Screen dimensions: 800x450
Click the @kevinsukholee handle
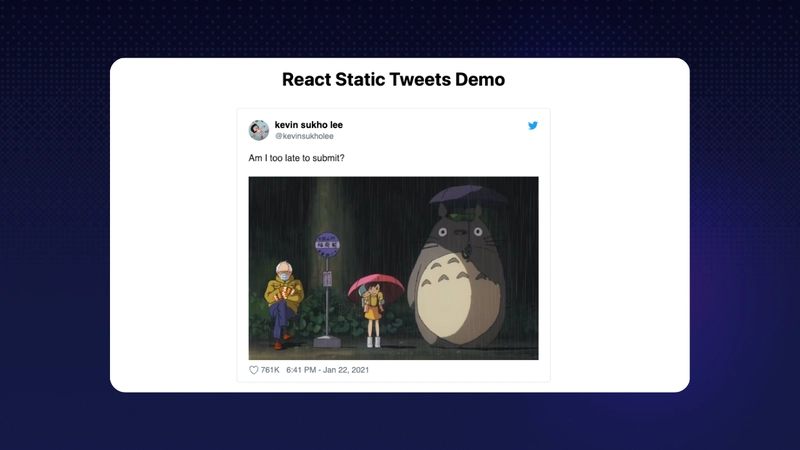tap(304, 136)
